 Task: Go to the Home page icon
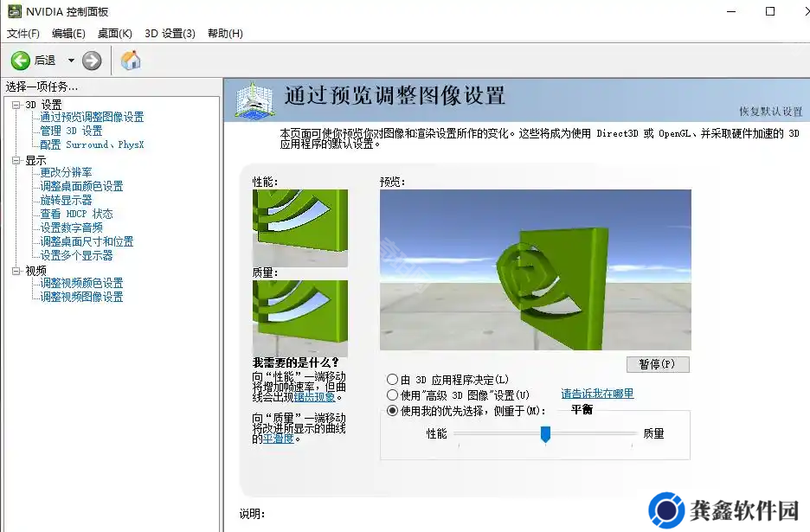[x=131, y=61]
